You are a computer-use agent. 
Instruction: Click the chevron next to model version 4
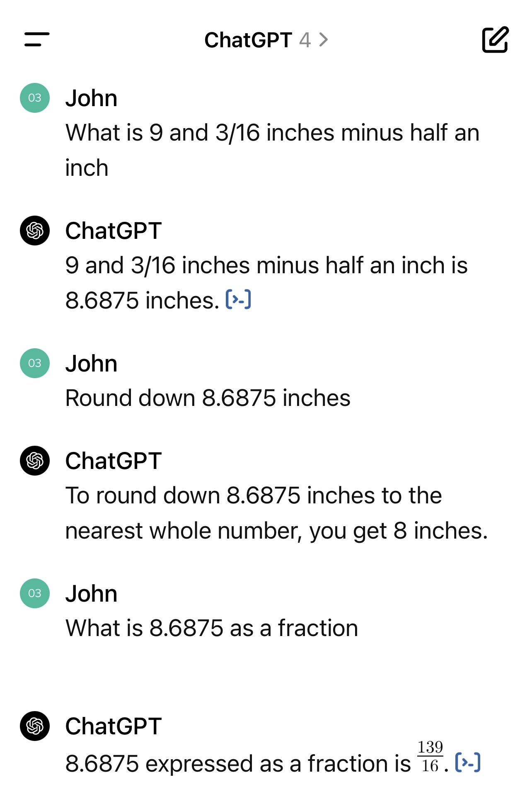point(324,40)
